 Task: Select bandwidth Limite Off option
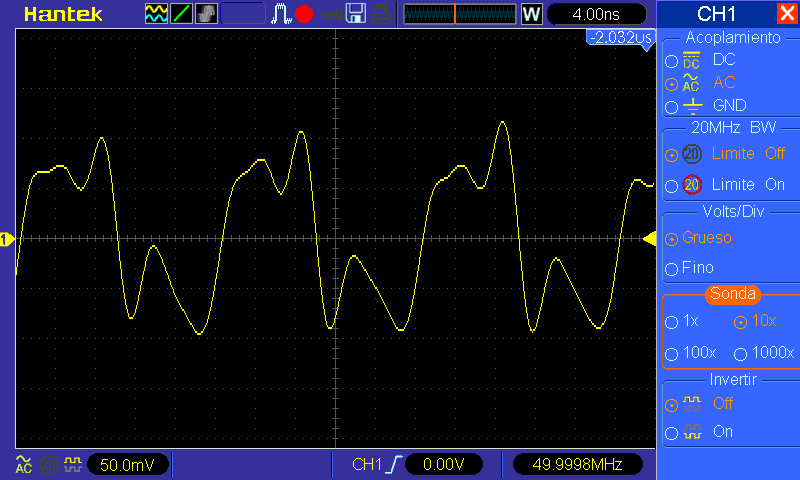(671, 155)
